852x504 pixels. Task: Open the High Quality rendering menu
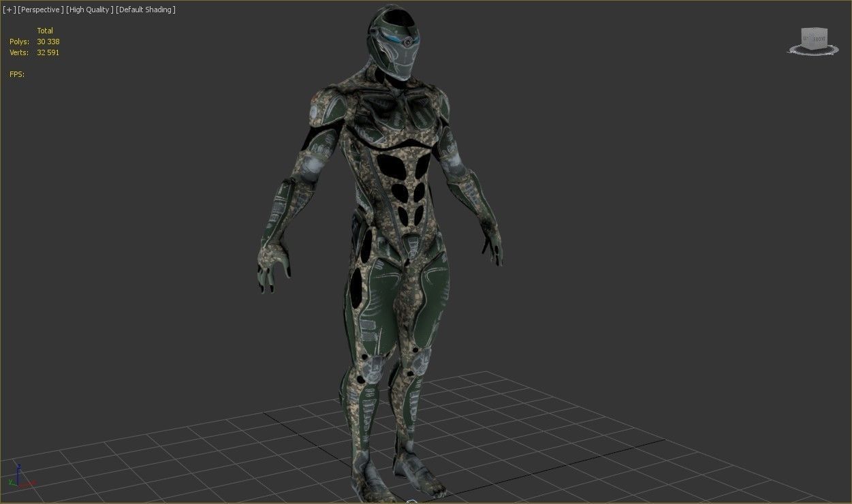tap(90, 10)
